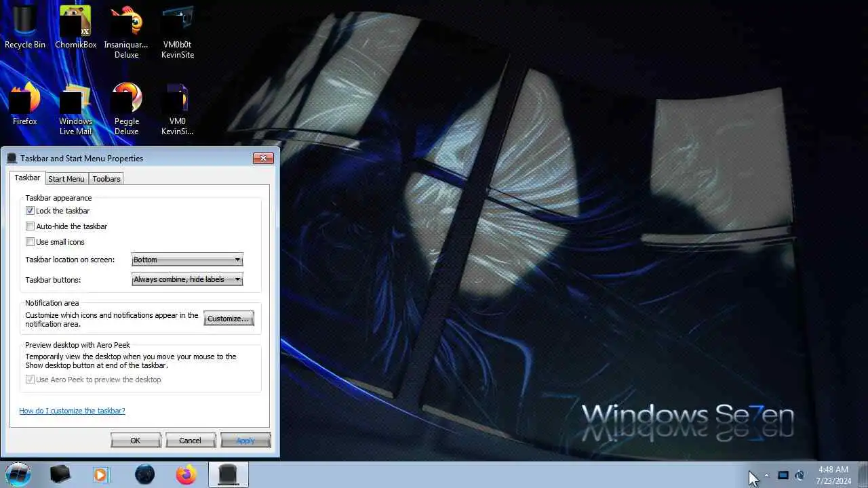Image resolution: width=868 pixels, height=488 pixels.
Task: Select the VM0 KevinSi... desktop icon
Action: pyautogui.click(x=178, y=108)
